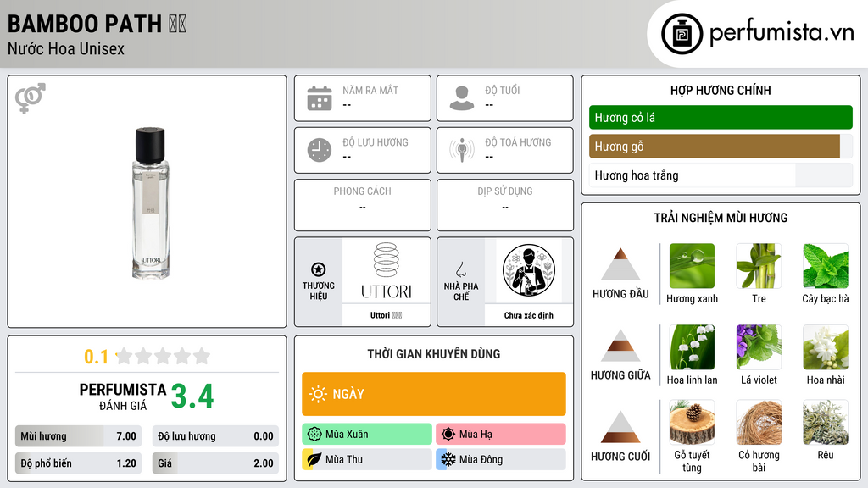This screenshot has width=868, height=488.
Task: Click the clock icon for Độ lưu hương
Action: [x=320, y=150]
